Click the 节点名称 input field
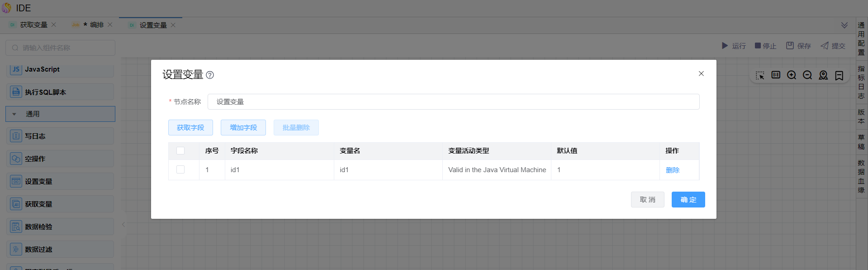Screen dimensions: 868x270 [453, 102]
